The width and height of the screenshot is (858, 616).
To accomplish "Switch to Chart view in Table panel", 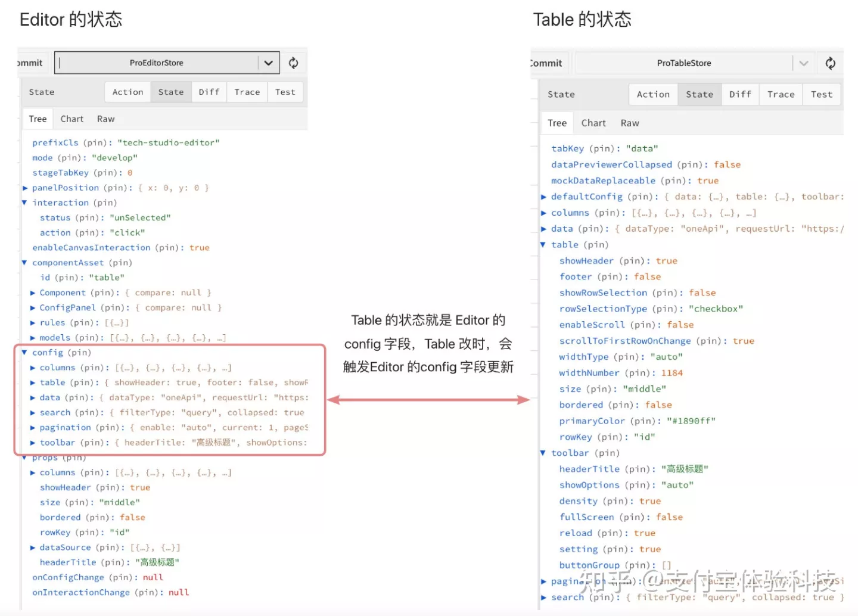I will tap(593, 123).
